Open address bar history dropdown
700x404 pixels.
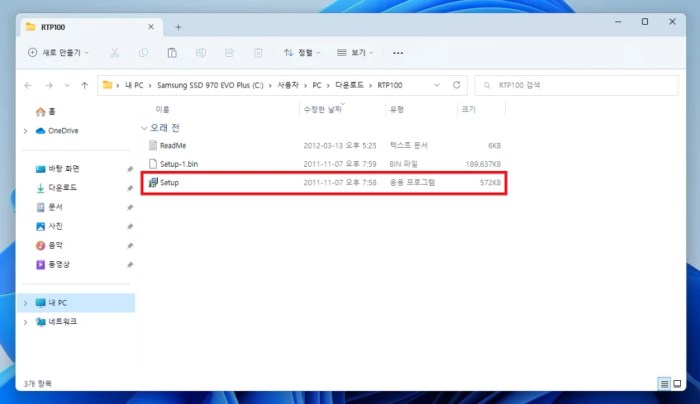pos(437,85)
